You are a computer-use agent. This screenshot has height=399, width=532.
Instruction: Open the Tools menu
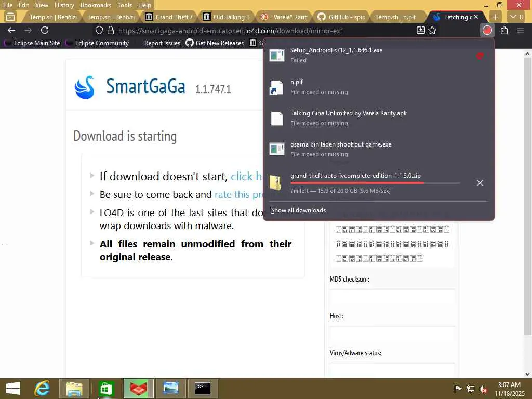coord(124,5)
